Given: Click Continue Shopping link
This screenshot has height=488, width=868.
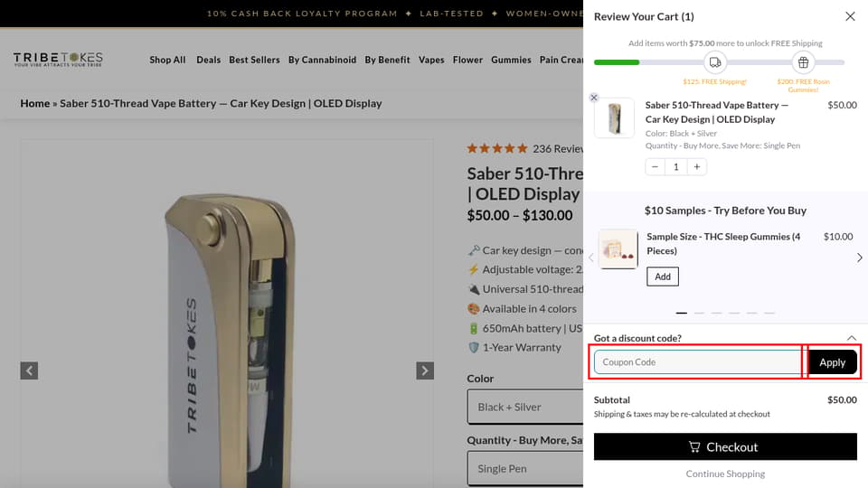Looking at the screenshot, I should (x=725, y=474).
